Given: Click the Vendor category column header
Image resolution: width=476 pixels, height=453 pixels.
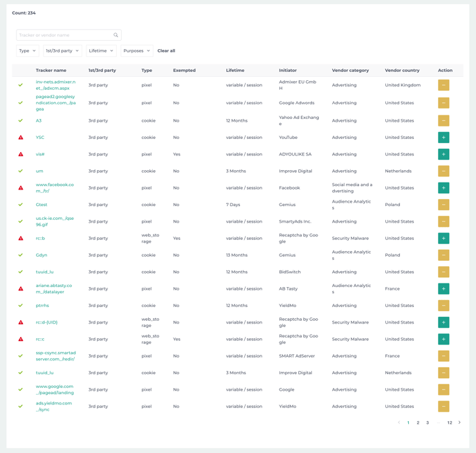Looking at the screenshot, I should (x=350, y=71).
